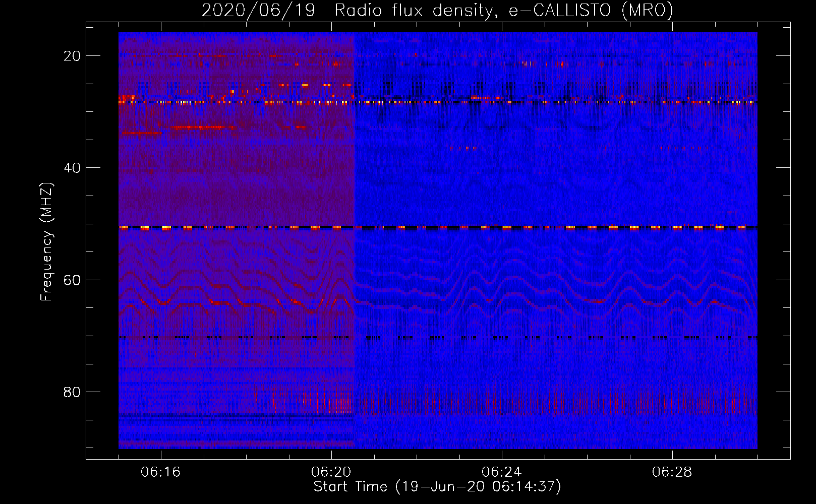Select the 06:16 time tick label
Image resolution: width=816 pixels, height=504 pixels.
tap(161, 472)
